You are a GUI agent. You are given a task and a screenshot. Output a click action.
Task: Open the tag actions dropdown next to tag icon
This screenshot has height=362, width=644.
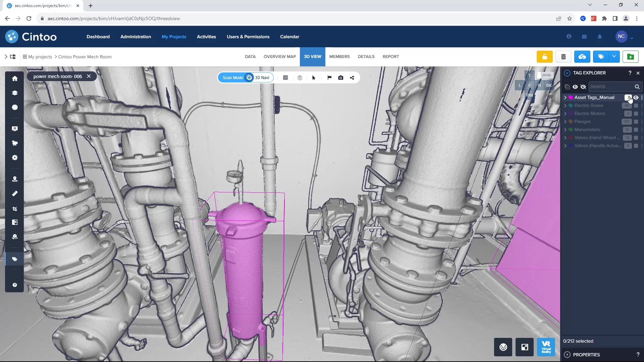pyautogui.click(x=614, y=57)
